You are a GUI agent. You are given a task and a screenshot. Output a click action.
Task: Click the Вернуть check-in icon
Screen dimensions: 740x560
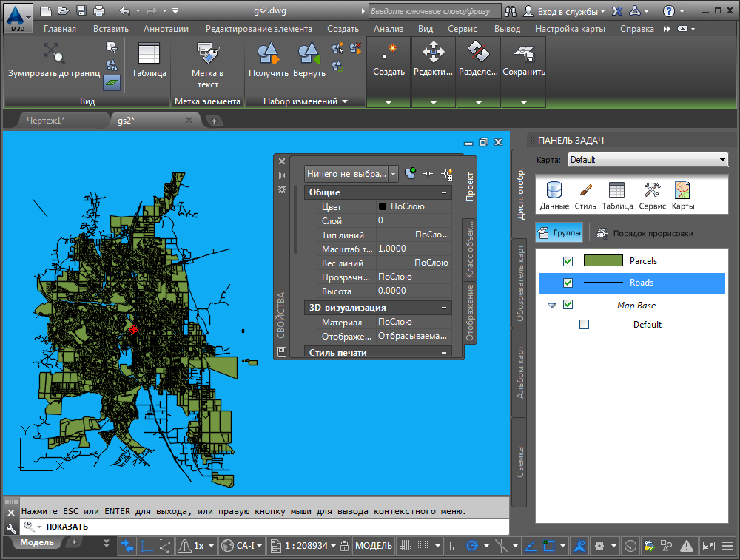pos(309,54)
